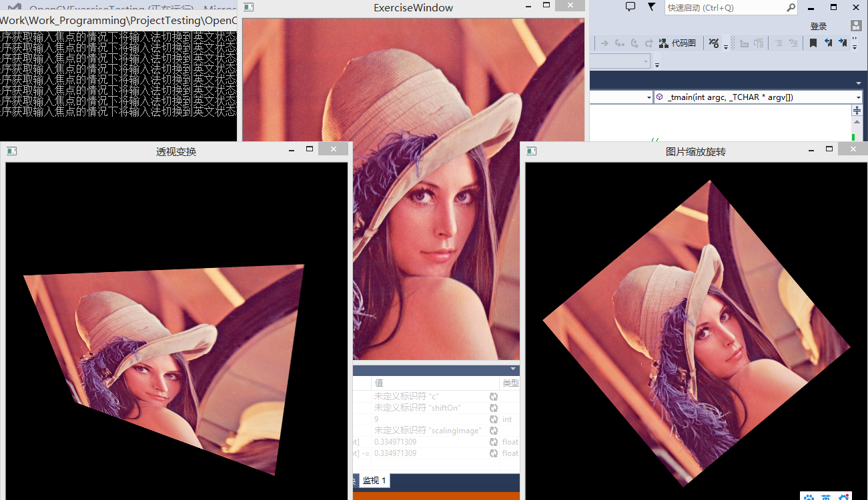Viewport: 868px width, 500px height.
Task: Refresh the 未定义标识符 "shiftOn" watch row
Action: pos(494,408)
